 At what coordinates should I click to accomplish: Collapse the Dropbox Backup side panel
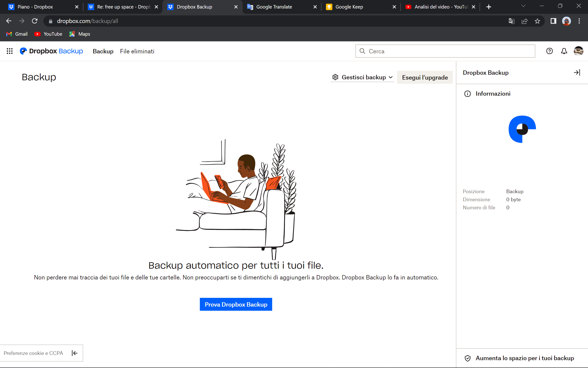coord(577,72)
